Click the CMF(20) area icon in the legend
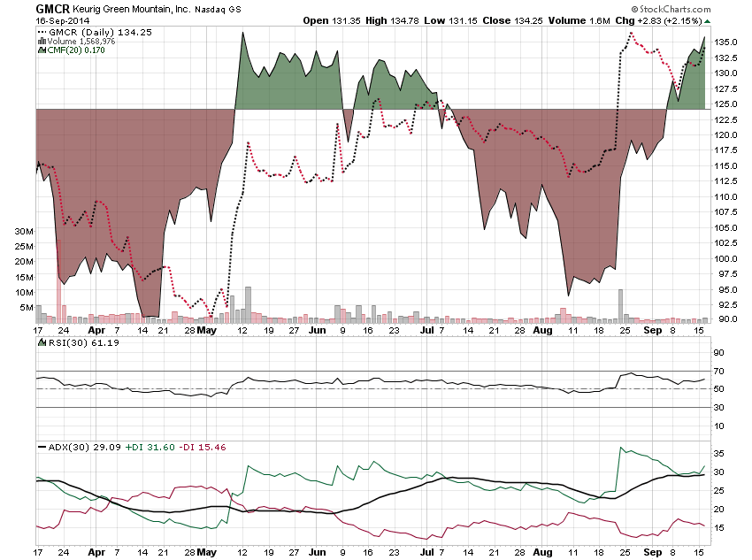 [42, 50]
